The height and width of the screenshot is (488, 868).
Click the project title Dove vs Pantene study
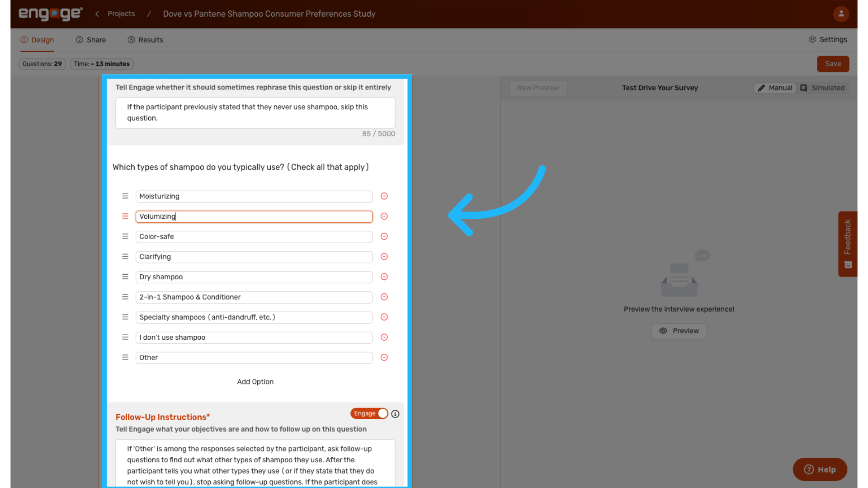click(x=269, y=14)
